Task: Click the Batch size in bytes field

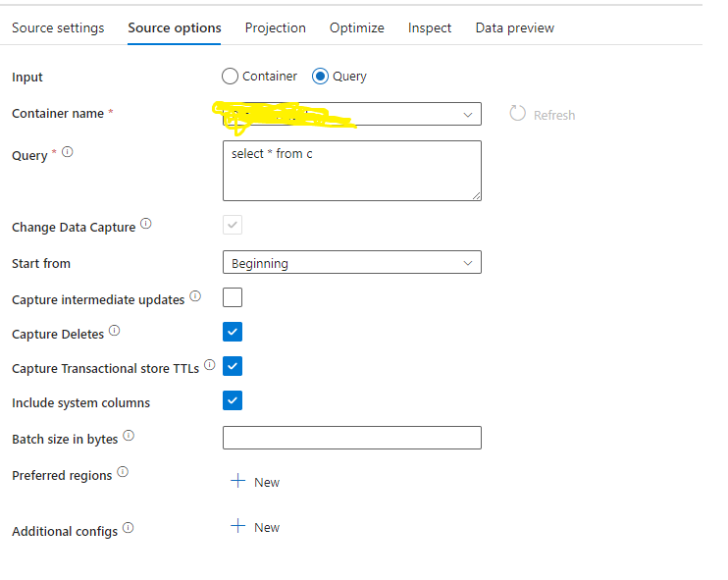Action: [352, 438]
